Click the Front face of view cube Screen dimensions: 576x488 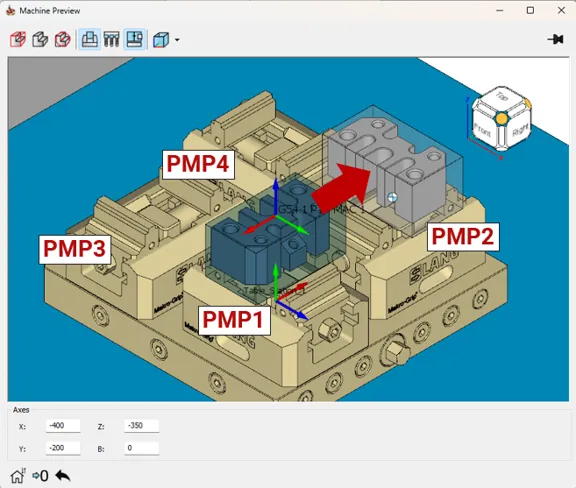483,129
